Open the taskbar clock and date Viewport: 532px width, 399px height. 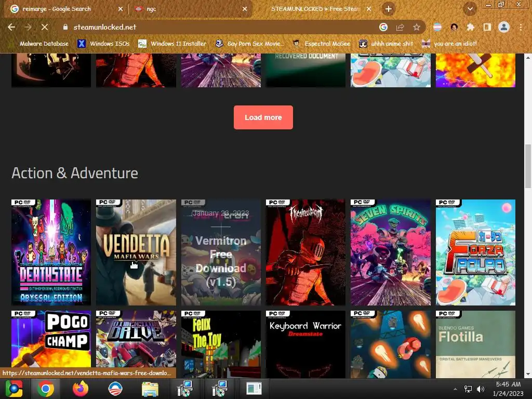pos(508,389)
